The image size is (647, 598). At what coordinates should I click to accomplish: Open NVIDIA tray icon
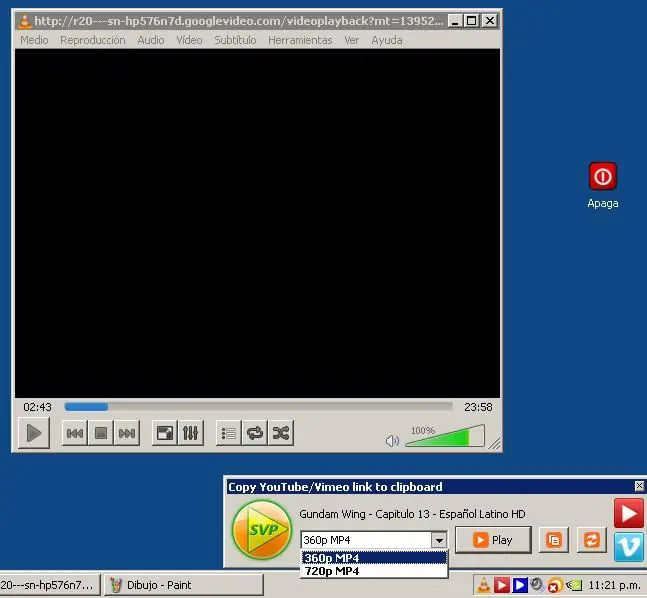click(x=574, y=585)
